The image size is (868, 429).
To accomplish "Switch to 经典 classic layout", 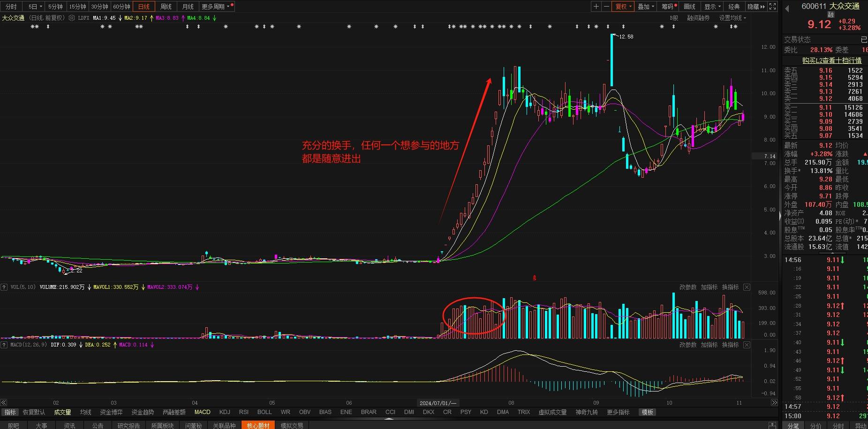I will (x=734, y=7).
